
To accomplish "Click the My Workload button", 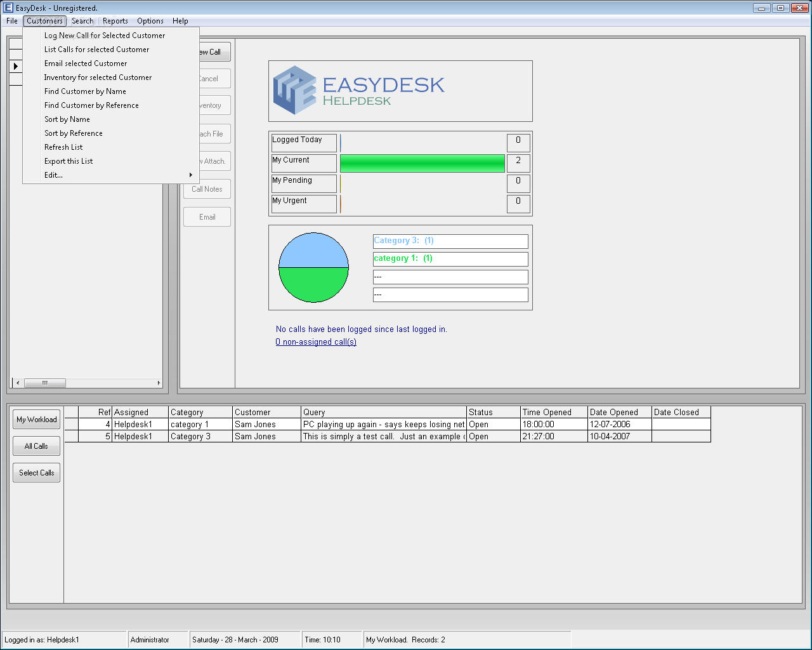I will click(x=37, y=420).
